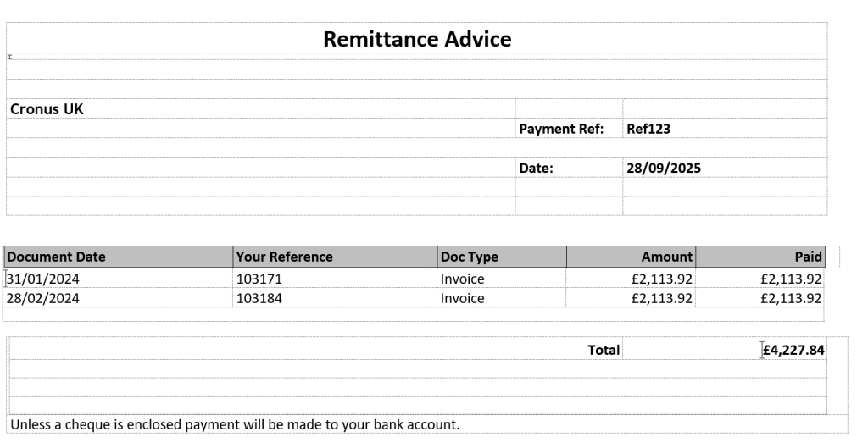Click the Amount column header

pos(667,257)
